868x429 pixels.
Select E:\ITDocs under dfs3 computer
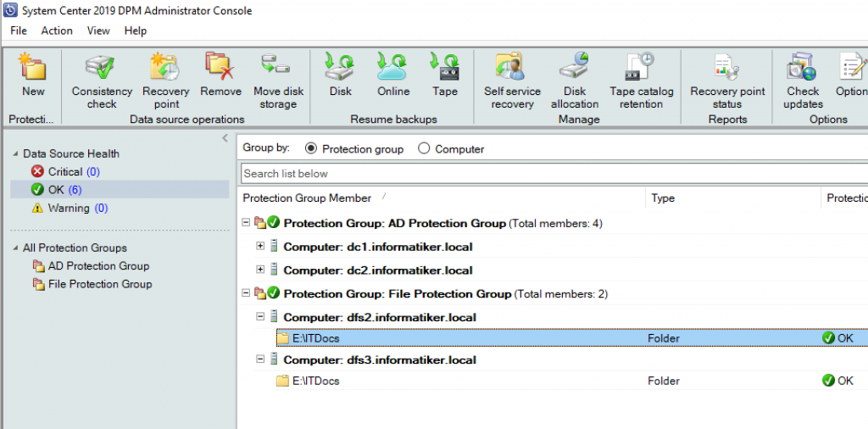point(315,381)
